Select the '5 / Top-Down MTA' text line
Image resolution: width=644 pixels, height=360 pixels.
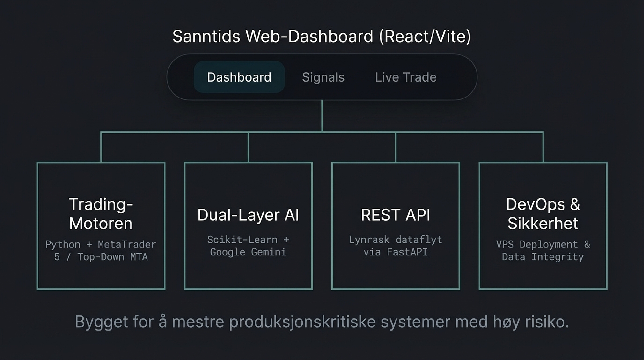[x=101, y=257]
